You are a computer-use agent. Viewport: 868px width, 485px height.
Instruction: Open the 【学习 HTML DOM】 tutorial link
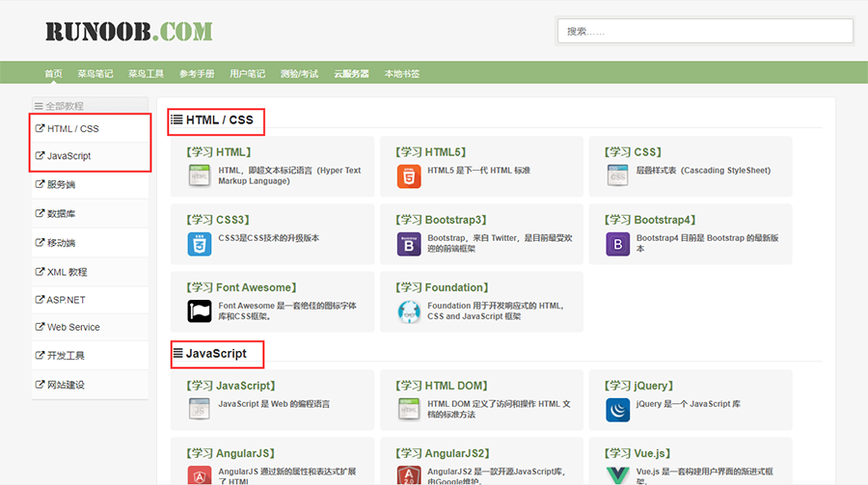(x=441, y=386)
